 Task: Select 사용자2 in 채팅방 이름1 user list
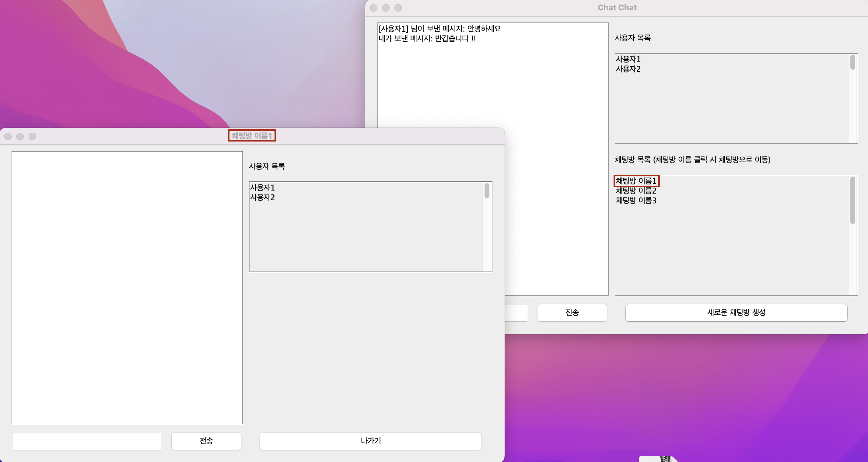click(262, 198)
